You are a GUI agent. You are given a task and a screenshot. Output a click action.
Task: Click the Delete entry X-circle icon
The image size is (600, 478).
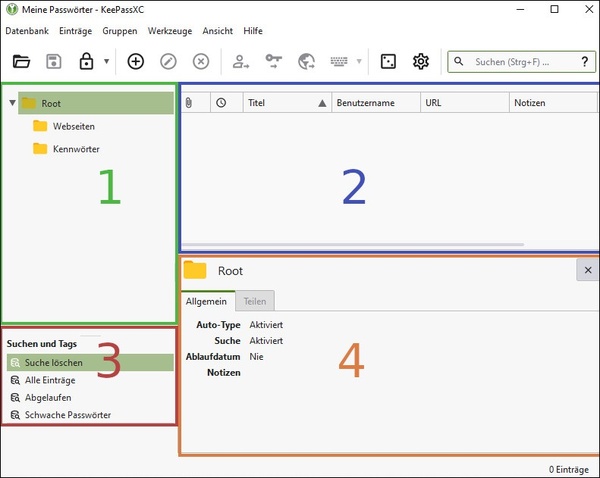201,61
